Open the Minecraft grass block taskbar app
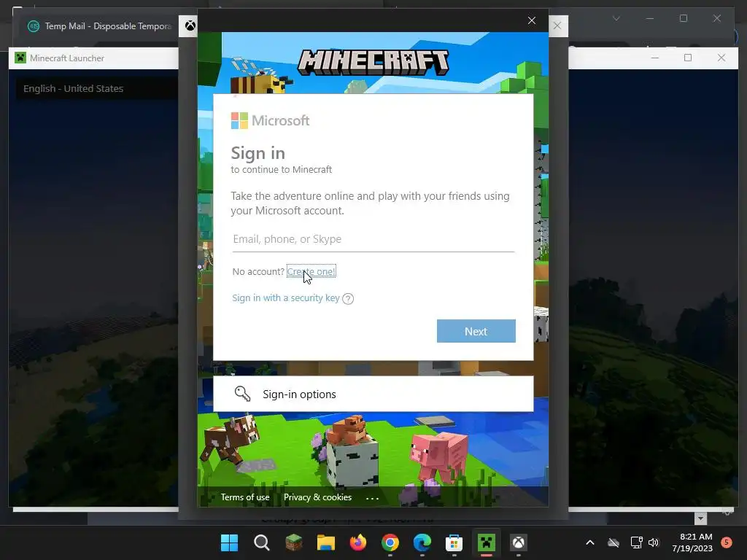This screenshot has width=747, height=560. pyautogui.click(x=294, y=542)
